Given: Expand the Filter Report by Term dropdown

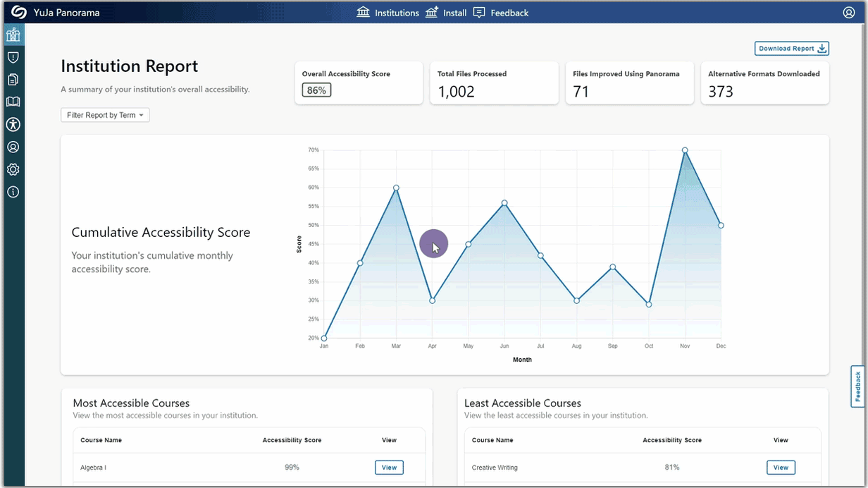Looking at the screenshot, I should point(105,115).
